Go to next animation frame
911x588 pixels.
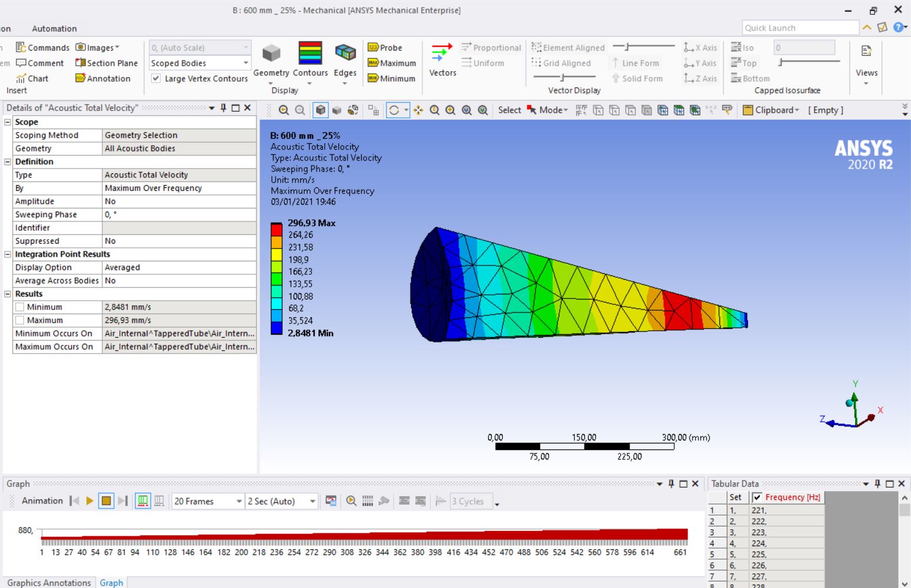(122, 501)
